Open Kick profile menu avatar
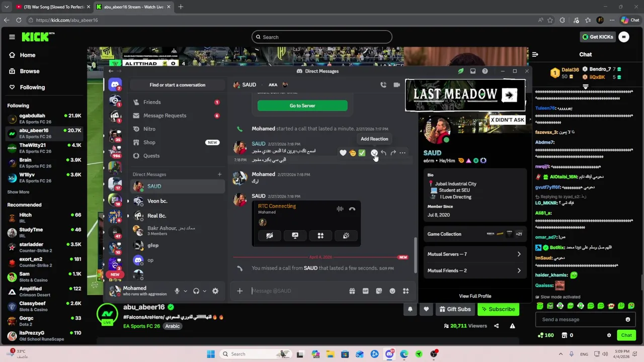 click(624, 37)
